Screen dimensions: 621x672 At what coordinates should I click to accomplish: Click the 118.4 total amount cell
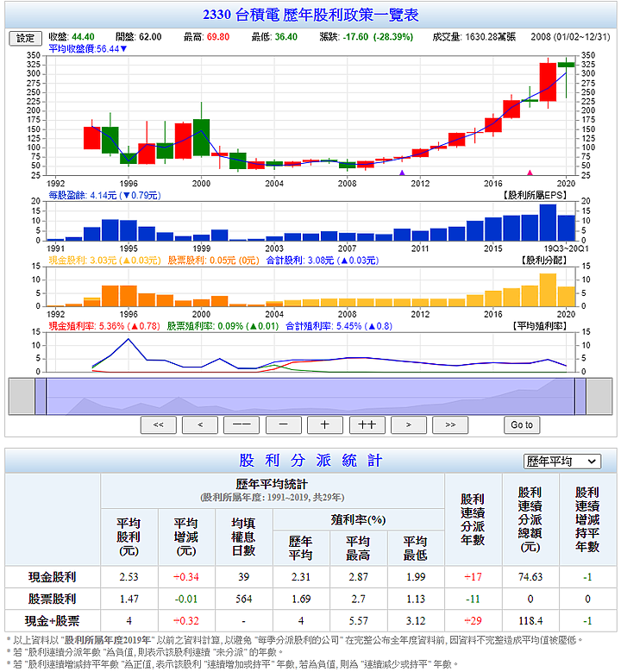click(x=530, y=620)
